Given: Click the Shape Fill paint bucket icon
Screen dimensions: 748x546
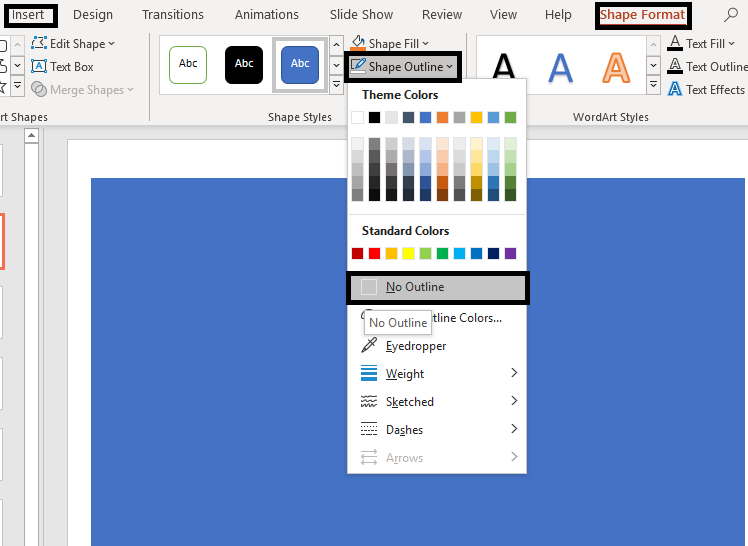Looking at the screenshot, I should coord(358,43).
